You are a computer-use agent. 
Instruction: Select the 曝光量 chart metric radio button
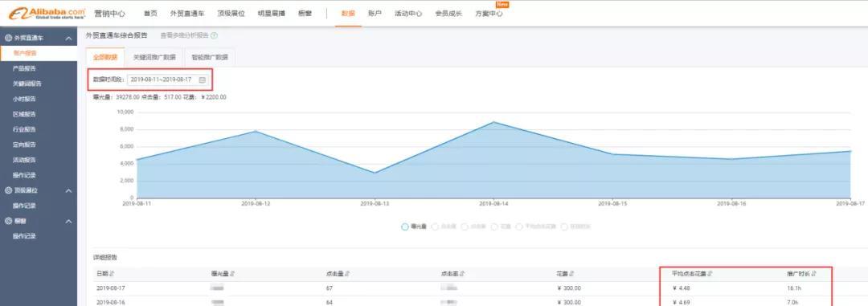pyautogui.click(x=405, y=226)
